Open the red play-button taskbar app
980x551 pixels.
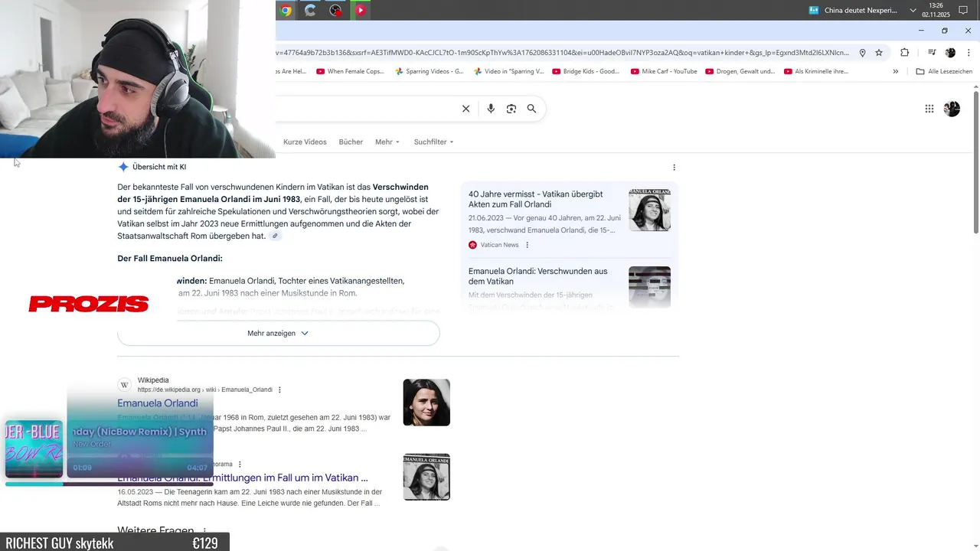tap(361, 10)
